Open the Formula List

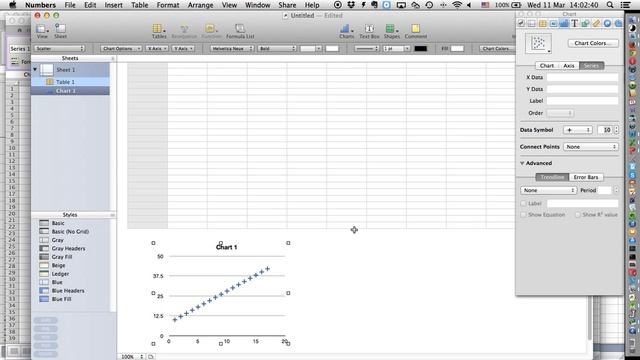coord(240,31)
